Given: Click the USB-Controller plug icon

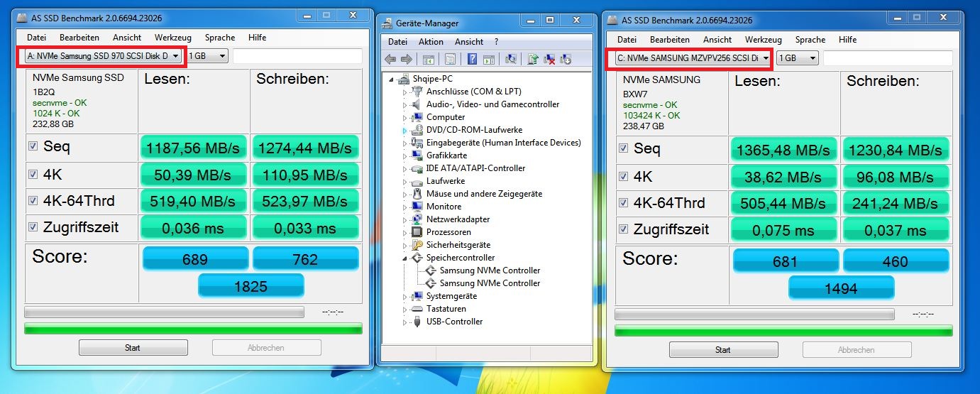Looking at the screenshot, I should [x=417, y=322].
